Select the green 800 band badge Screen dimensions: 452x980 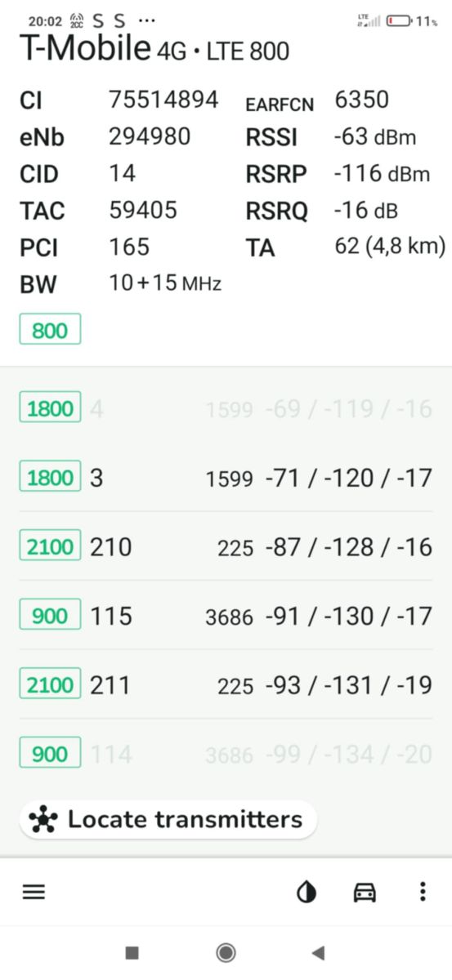coord(50,331)
